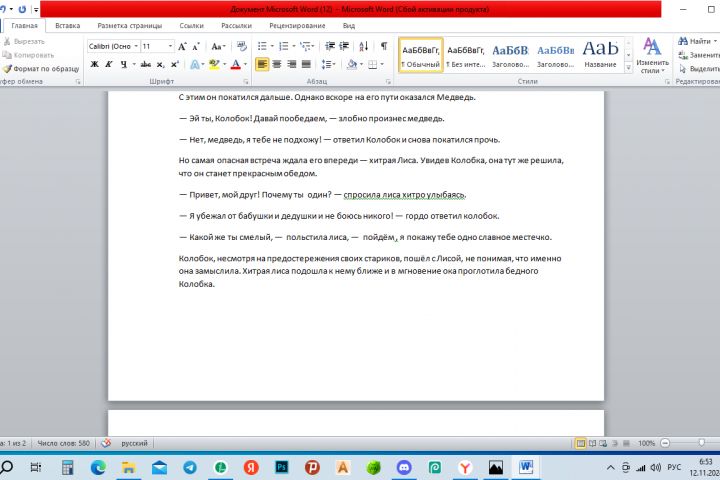Viewport: 720px width, 480px height.
Task: Apply borders with the grid icon
Action: click(x=372, y=64)
